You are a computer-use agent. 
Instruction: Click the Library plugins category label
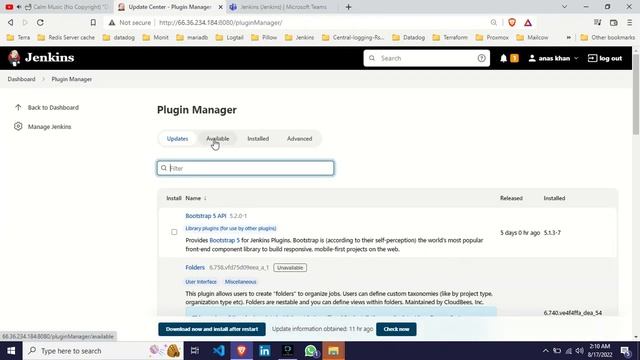click(x=231, y=229)
